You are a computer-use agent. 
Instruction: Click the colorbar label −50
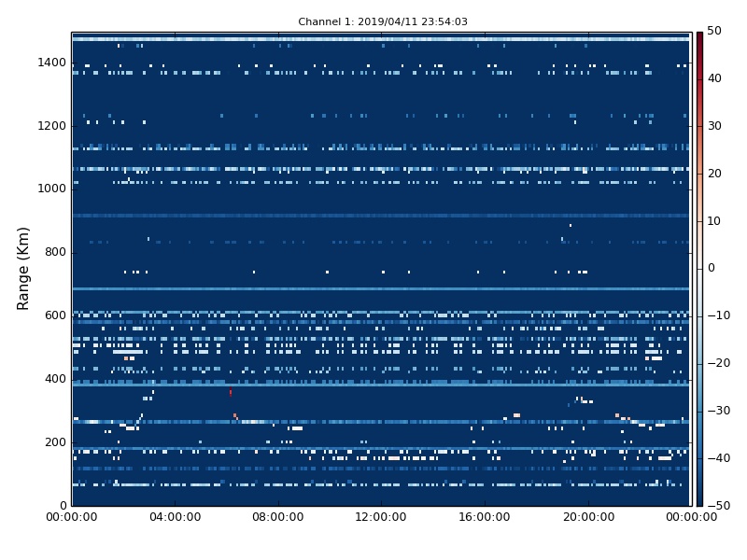718,506
